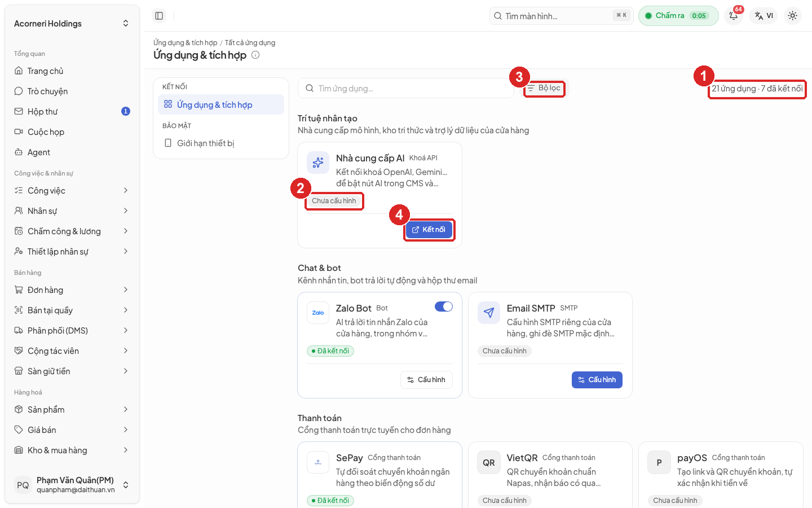
Task: Expand the Công việc sidebar section
Action: click(72, 191)
